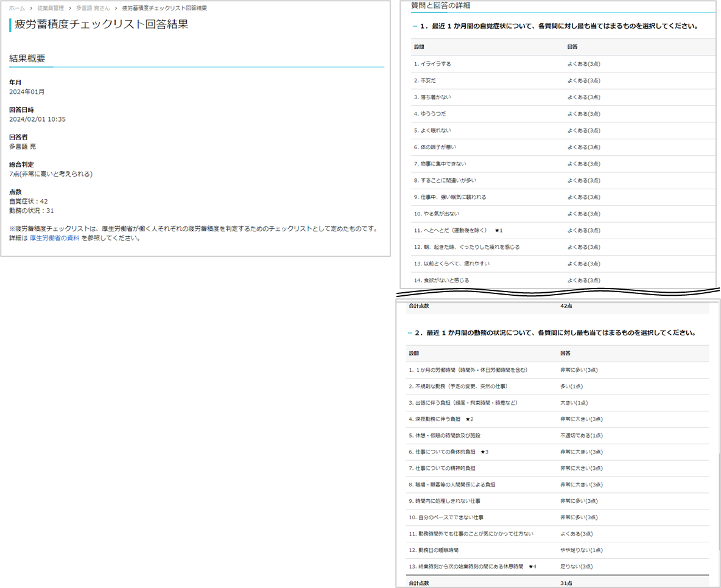The image size is (721, 588).
Task: Click row 7. 仕事についての精神的負担
Action: tap(557, 469)
